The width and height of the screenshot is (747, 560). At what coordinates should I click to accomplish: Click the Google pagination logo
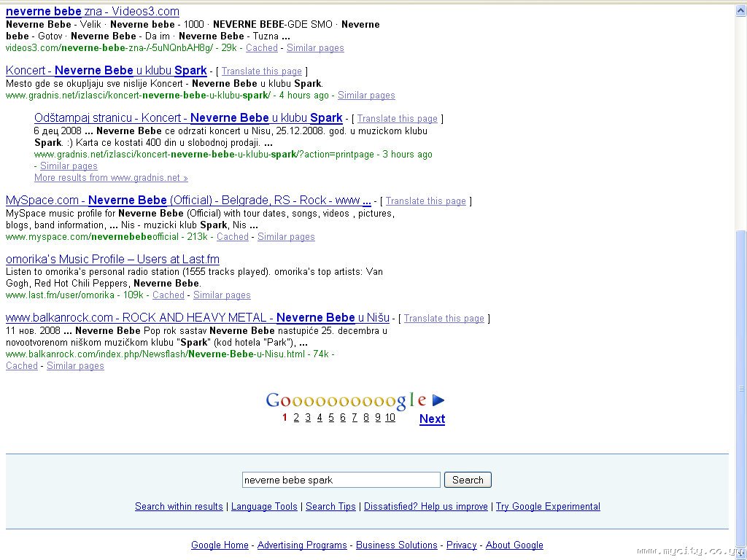(347, 401)
